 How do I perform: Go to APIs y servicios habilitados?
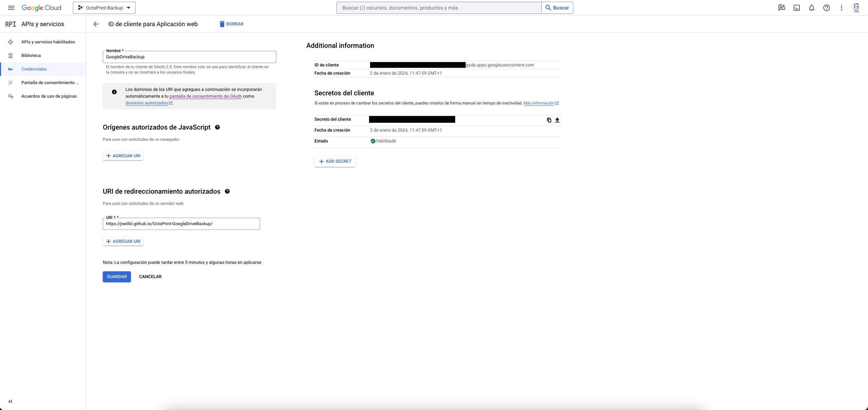click(48, 42)
